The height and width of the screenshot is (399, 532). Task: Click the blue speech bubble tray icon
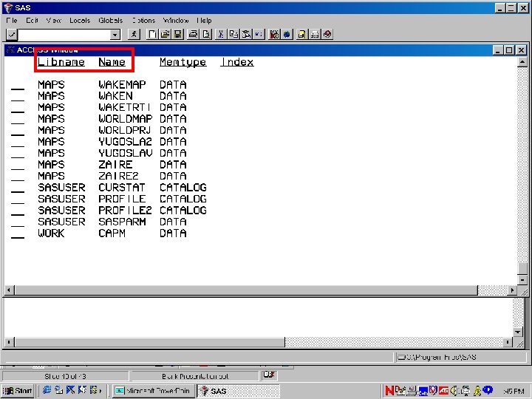pyautogui.click(x=488, y=390)
